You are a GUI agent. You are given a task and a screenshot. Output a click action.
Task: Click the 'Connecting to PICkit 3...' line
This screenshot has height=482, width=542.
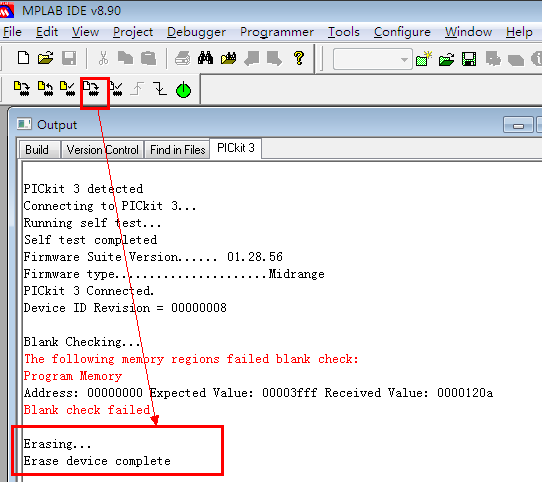click(x=110, y=206)
